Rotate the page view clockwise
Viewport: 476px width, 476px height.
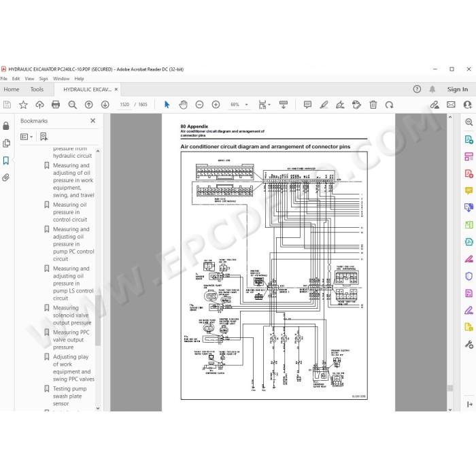pos(389,105)
